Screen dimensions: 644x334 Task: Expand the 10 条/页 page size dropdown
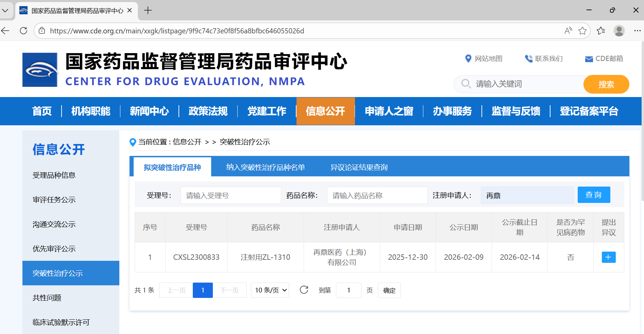[270, 290]
